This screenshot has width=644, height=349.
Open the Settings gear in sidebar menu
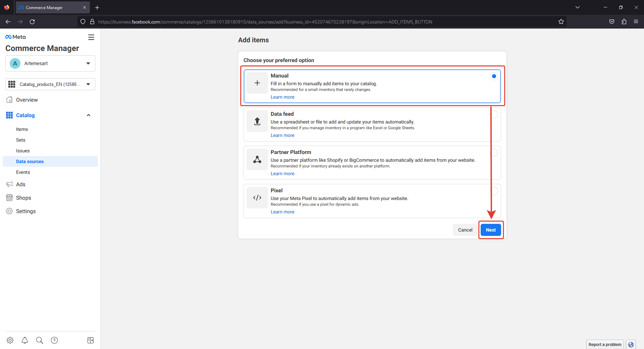pos(9,211)
